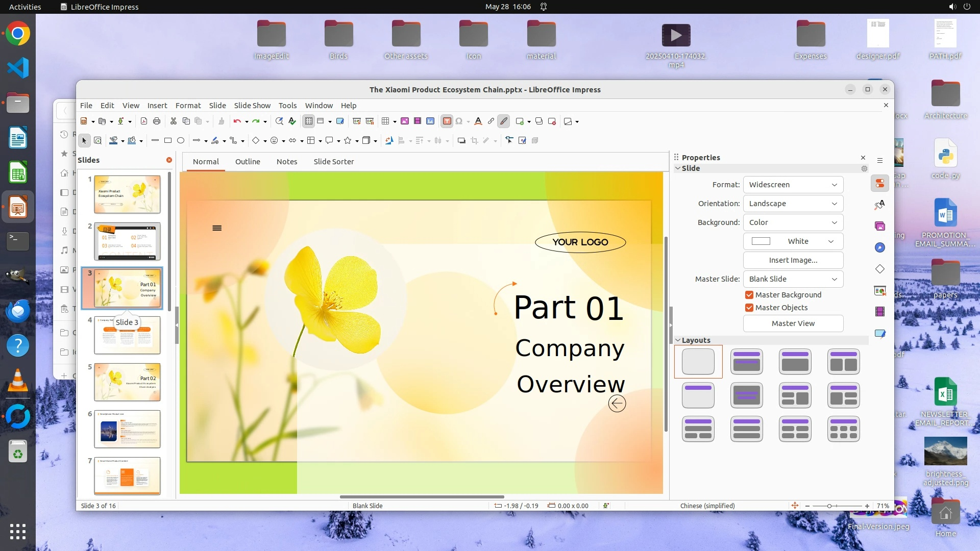Open the Master Slide dropdown
The height and width of the screenshot is (551, 980).
[793, 279]
